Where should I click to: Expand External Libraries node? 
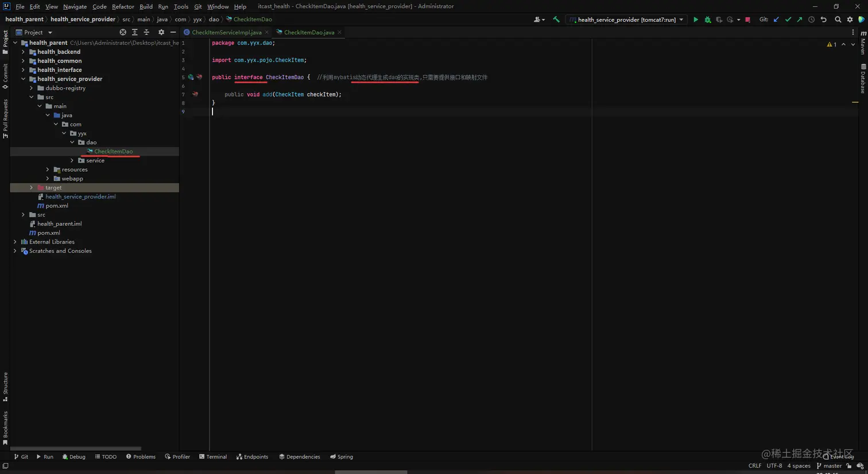[15, 242]
